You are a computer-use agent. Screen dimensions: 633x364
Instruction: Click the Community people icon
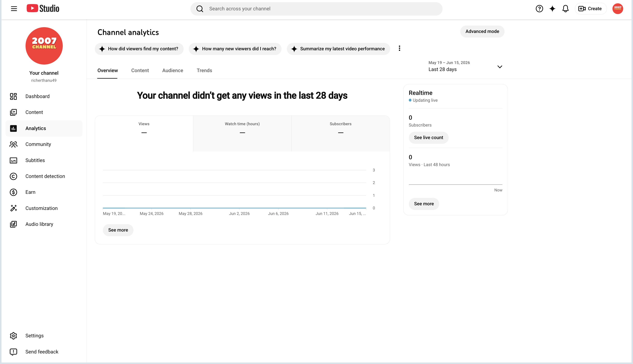[14, 144]
